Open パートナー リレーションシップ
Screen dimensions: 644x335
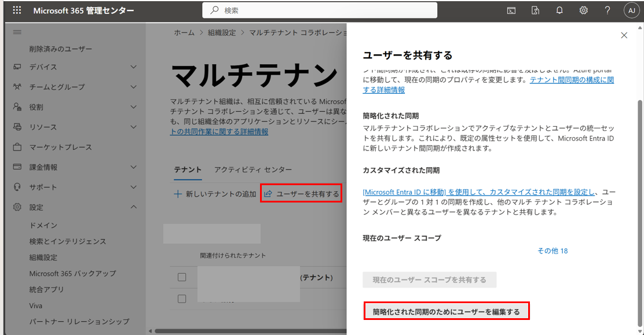pos(79,322)
